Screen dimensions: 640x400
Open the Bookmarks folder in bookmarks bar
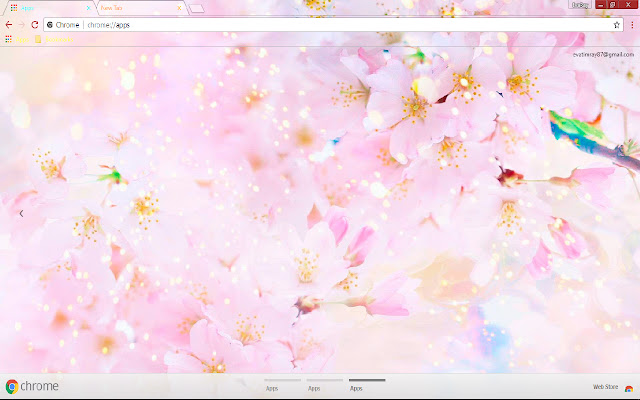54,39
